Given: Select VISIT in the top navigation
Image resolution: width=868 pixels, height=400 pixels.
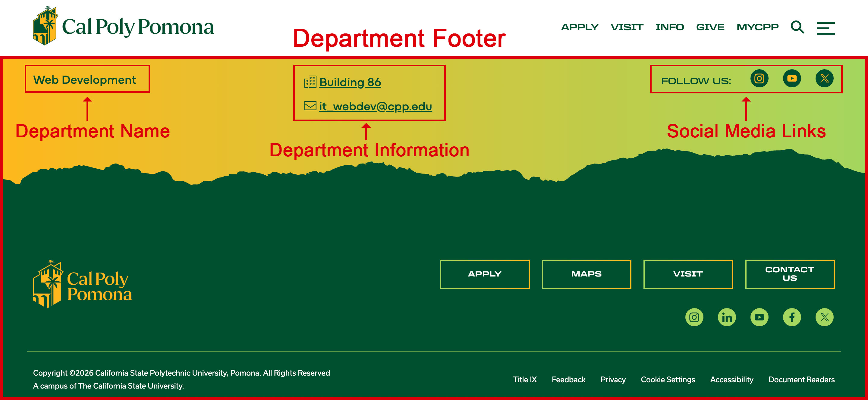Looking at the screenshot, I should coord(627,27).
